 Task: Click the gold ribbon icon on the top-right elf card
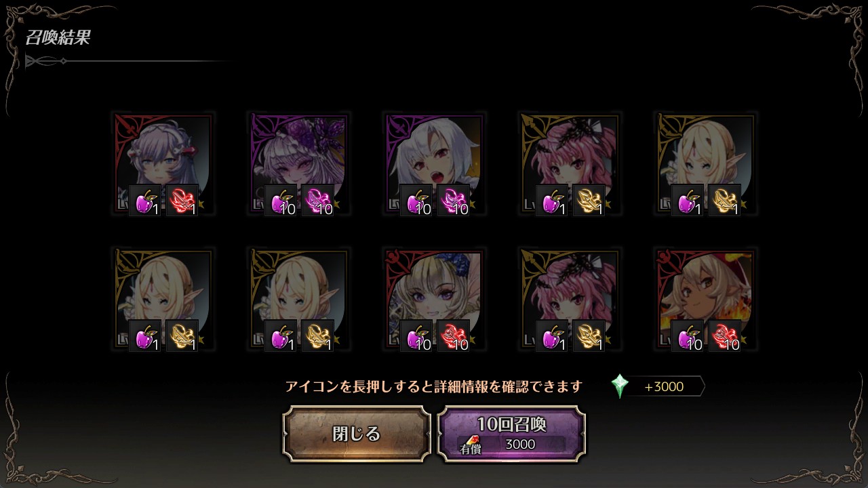(x=725, y=201)
